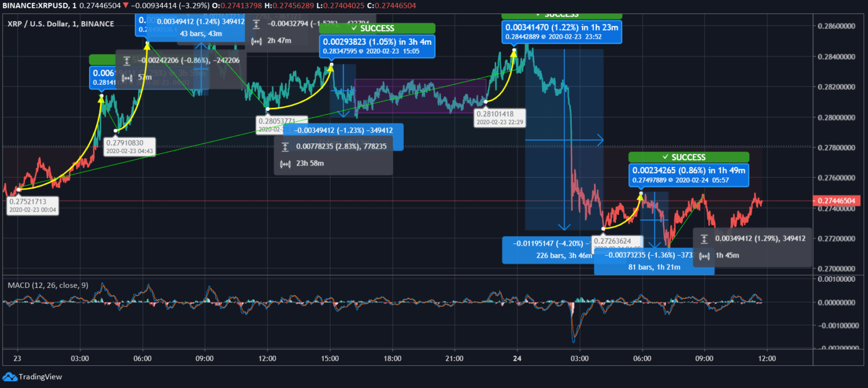Click the SUCCESS badge above the 05:57 forecast
The image size is (868, 388).
tap(689, 157)
